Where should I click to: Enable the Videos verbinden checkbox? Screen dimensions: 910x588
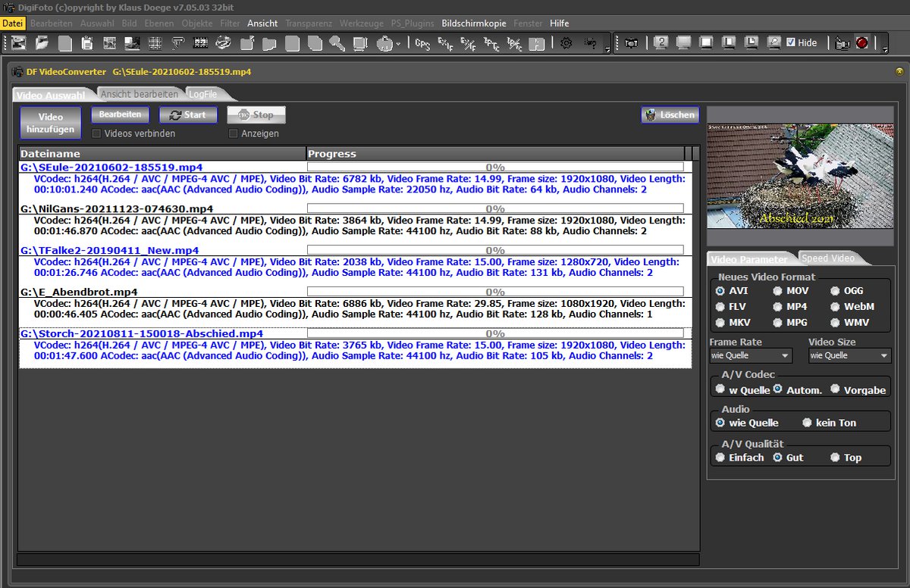[97, 133]
